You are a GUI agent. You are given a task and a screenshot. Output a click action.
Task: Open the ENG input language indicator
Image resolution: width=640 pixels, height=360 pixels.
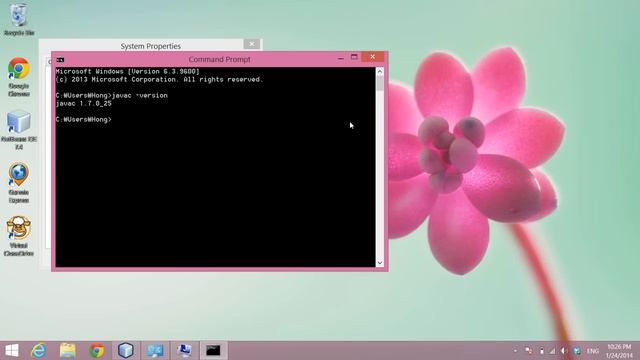(x=593, y=351)
